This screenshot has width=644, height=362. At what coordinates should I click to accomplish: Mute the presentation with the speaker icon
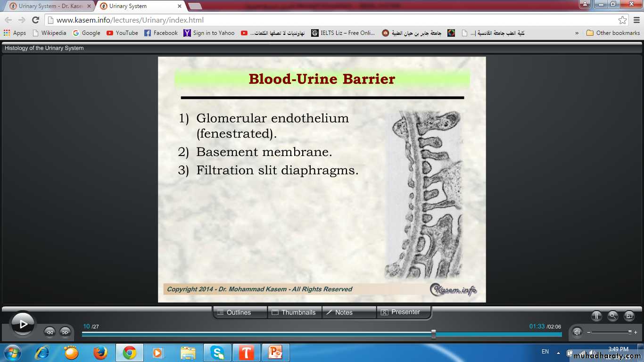click(x=577, y=332)
